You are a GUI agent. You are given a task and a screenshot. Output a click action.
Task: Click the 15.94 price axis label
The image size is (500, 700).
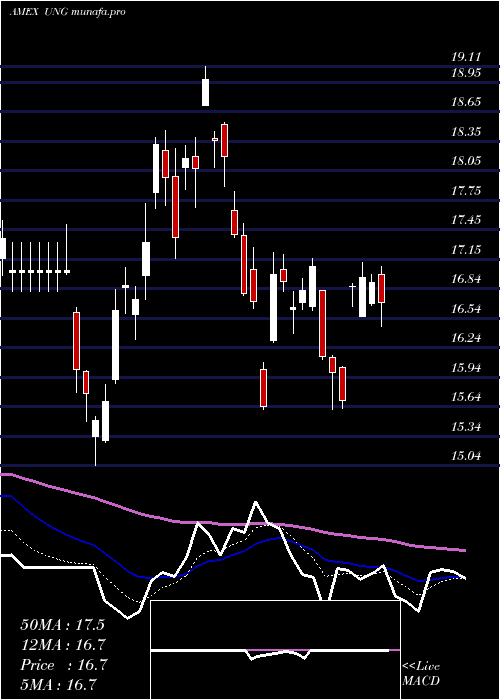(466, 368)
